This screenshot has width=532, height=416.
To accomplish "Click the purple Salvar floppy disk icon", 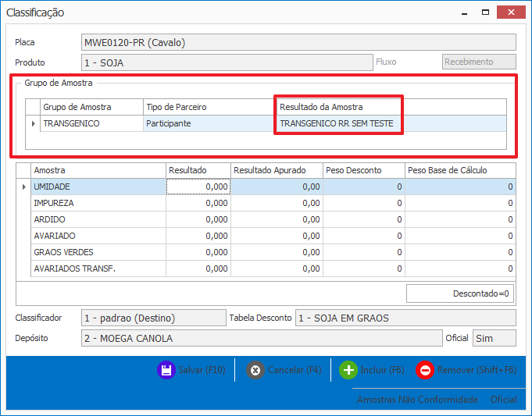I will tap(166, 369).
